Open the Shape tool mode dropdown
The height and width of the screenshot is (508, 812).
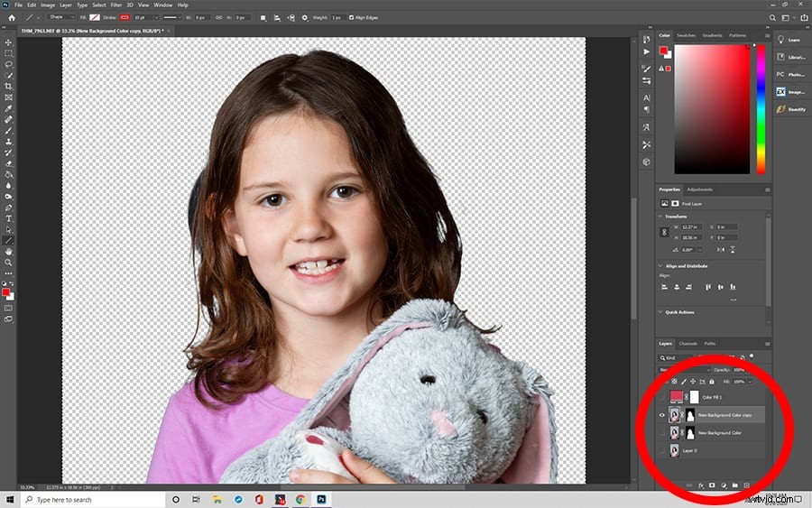(60, 18)
